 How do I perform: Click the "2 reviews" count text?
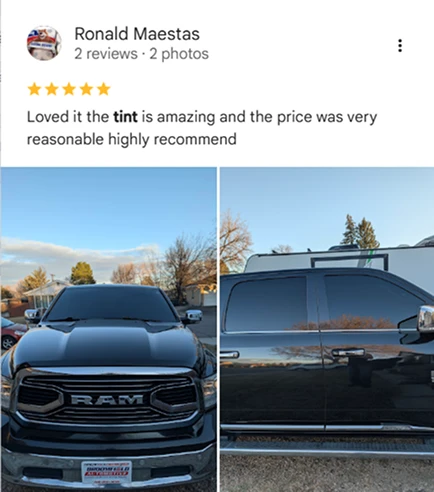(106, 54)
